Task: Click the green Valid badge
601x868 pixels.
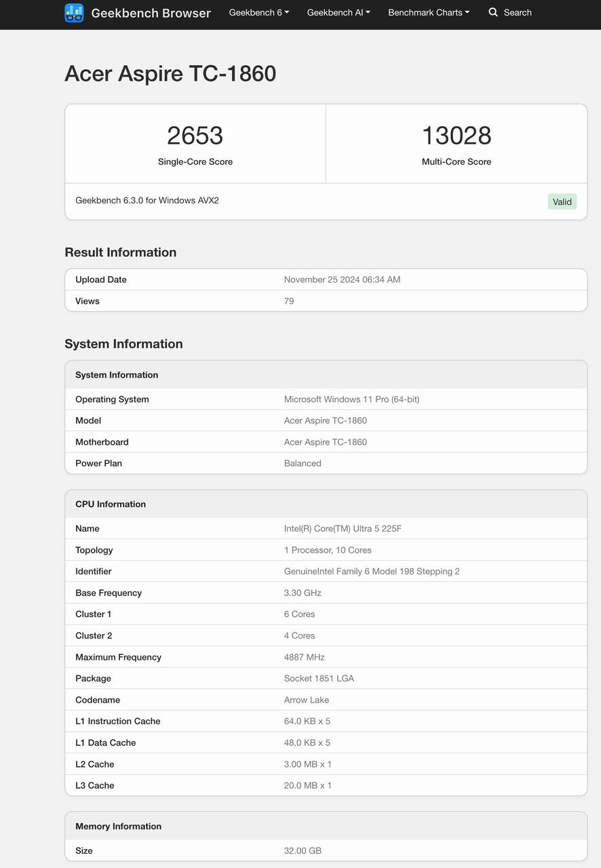Action: tap(562, 201)
